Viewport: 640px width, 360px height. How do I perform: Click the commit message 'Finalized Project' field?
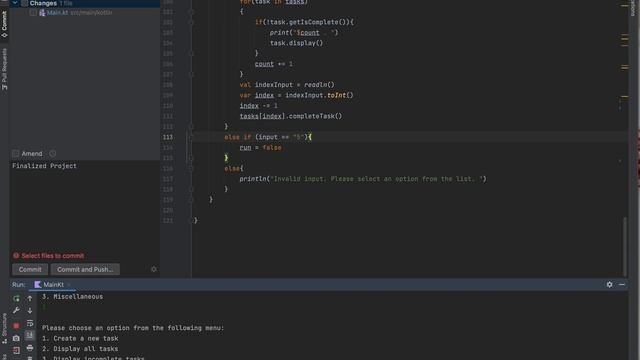(x=85, y=204)
